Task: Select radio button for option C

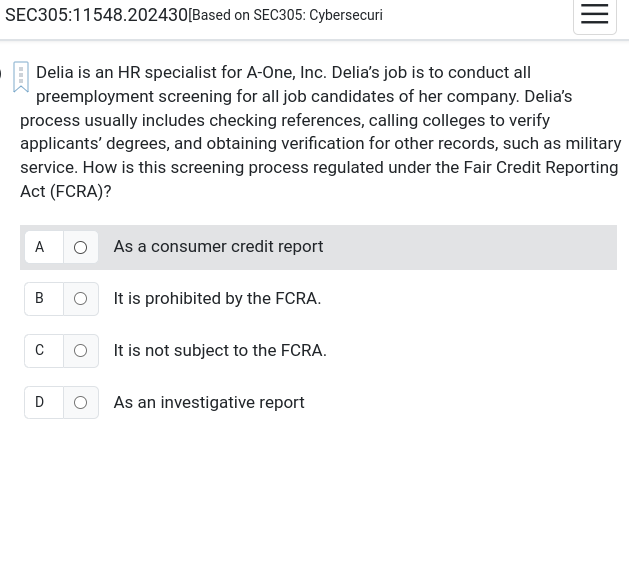Action: [x=81, y=351]
